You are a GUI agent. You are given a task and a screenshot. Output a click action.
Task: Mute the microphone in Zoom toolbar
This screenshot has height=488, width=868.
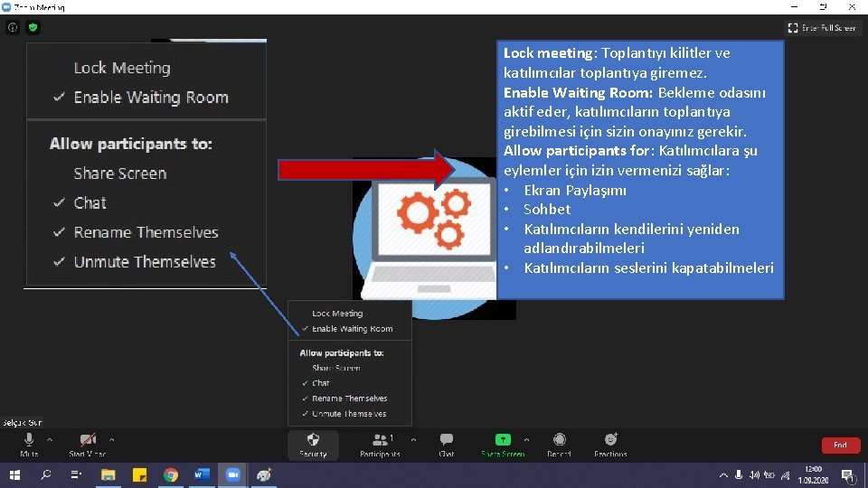[x=29, y=445]
